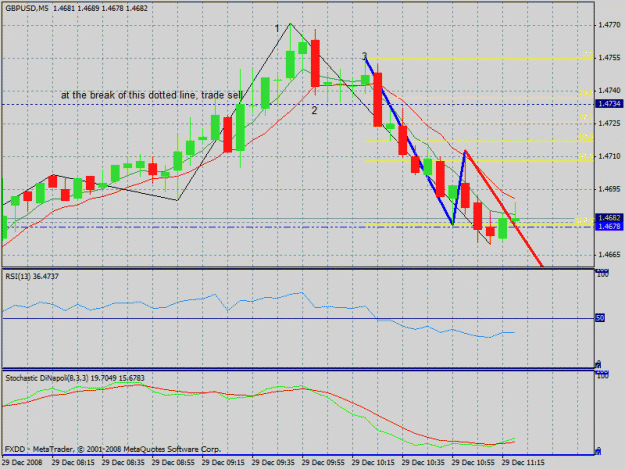Screen dimensions: 625x469
Task: Click the 29 Dec 10:35 time label
Action: point(423,463)
